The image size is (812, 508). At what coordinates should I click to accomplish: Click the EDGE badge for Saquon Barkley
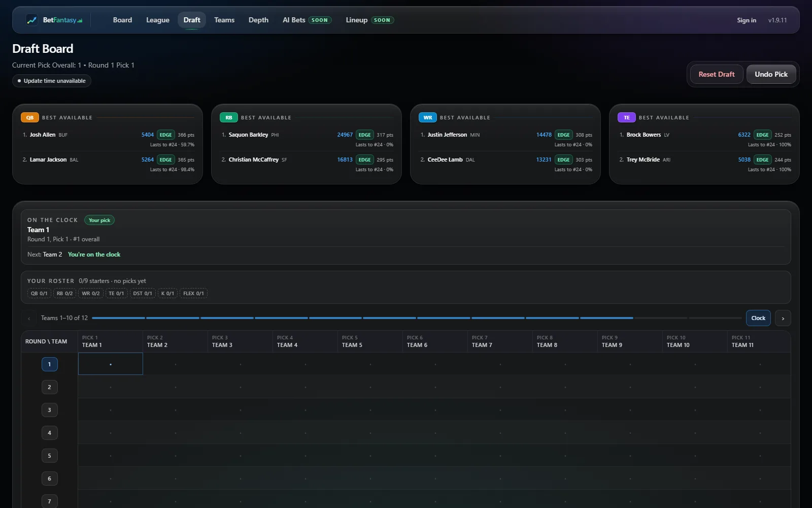click(365, 135)
